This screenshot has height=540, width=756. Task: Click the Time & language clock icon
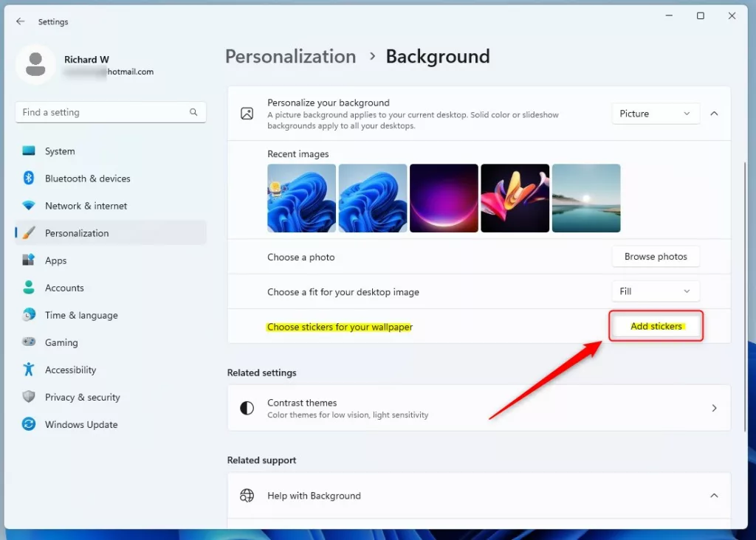point(29,315)
